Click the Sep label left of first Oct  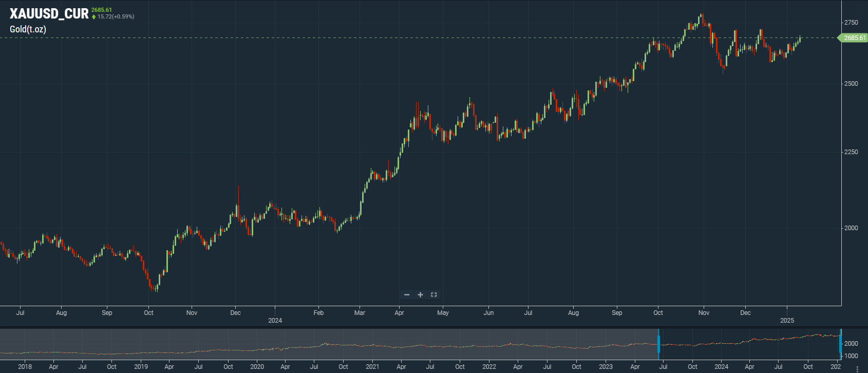[x=107, y=312]
